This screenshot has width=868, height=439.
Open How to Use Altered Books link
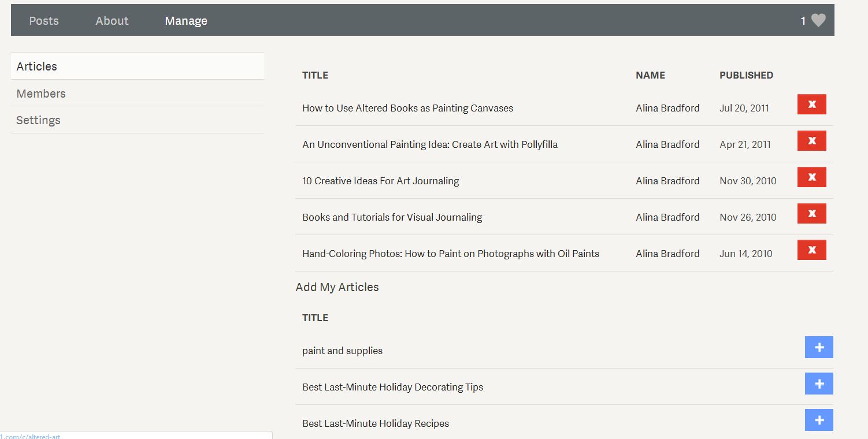point(407,108)
